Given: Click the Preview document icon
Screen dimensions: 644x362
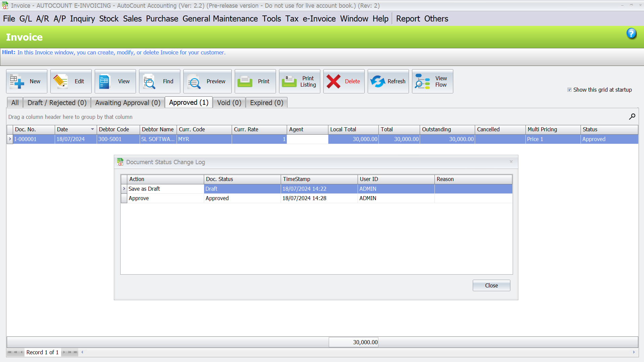Looking at the screenshot, I should [193, 81].
